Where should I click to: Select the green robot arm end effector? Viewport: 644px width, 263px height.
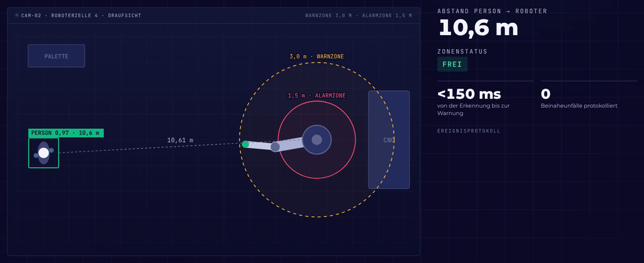point(245,144)
